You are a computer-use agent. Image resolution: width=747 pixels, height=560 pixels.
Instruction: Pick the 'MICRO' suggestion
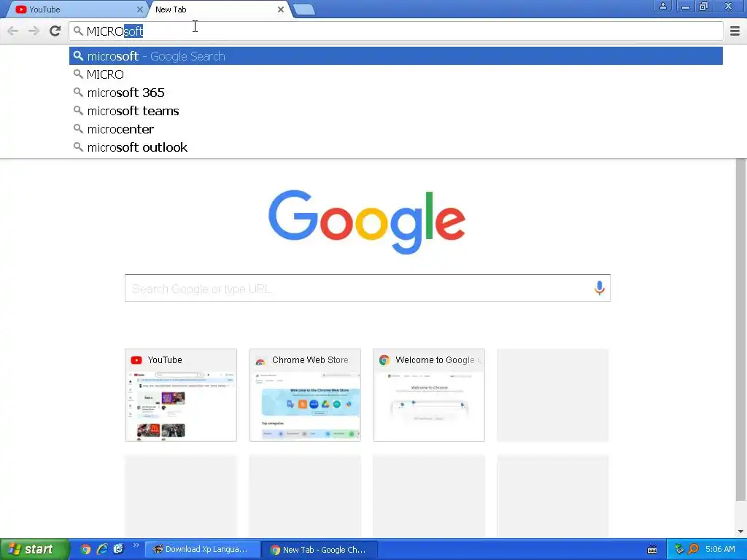(396, 74)
